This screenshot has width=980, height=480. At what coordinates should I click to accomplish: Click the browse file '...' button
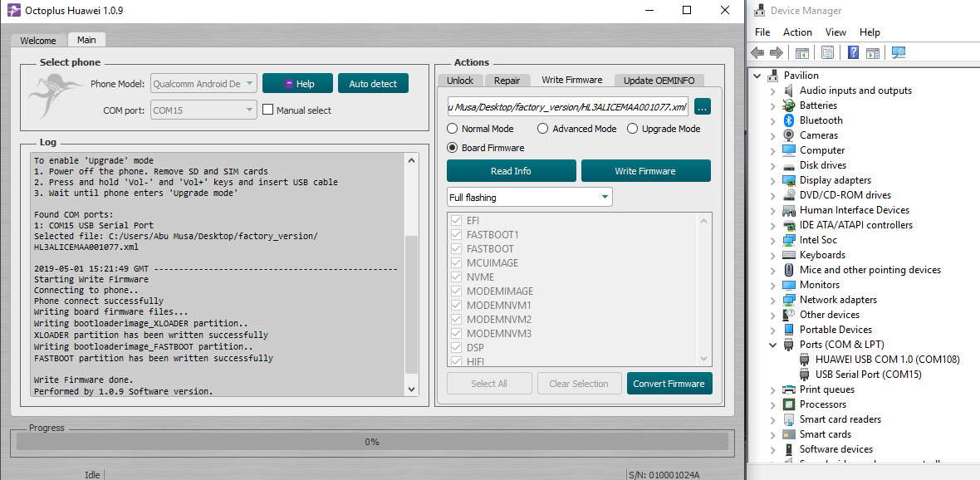[x=703, y=107]
